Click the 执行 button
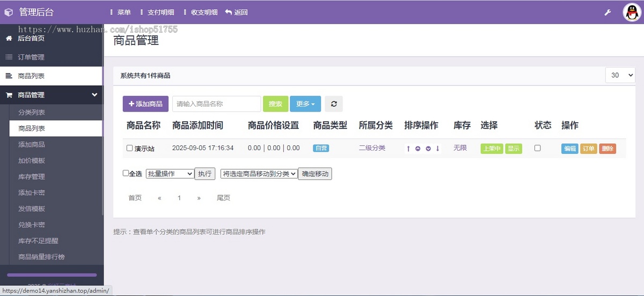644x296 pixels. coord(204,174)
